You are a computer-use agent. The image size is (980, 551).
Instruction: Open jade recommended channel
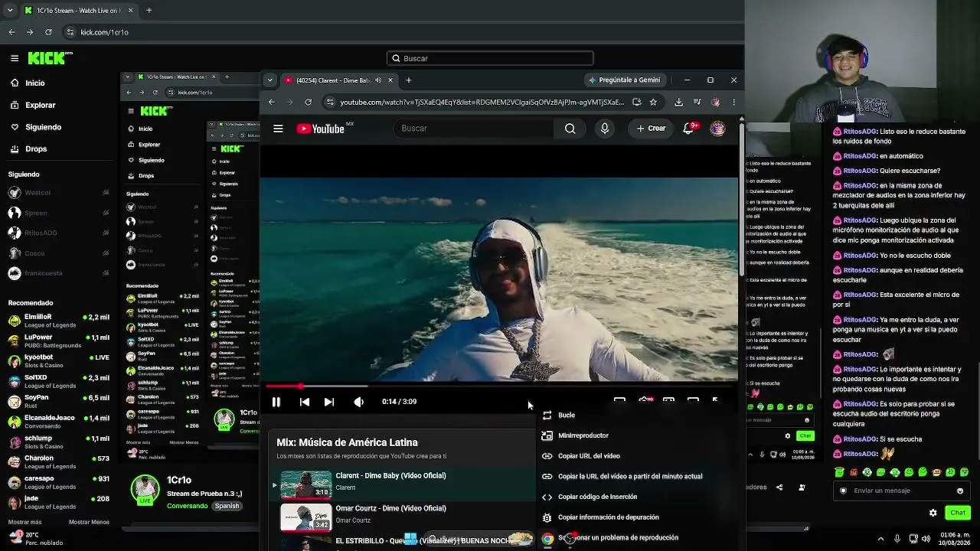pyautogui.click(x=58, y=502)
